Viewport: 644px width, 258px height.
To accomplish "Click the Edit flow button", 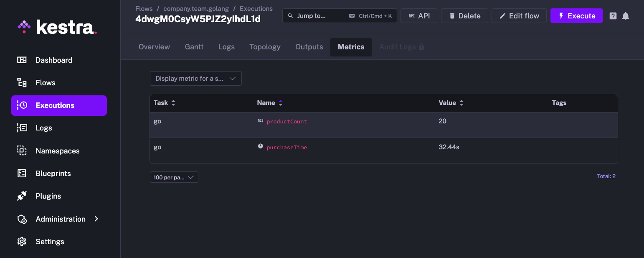I will [x=519, y=16].
